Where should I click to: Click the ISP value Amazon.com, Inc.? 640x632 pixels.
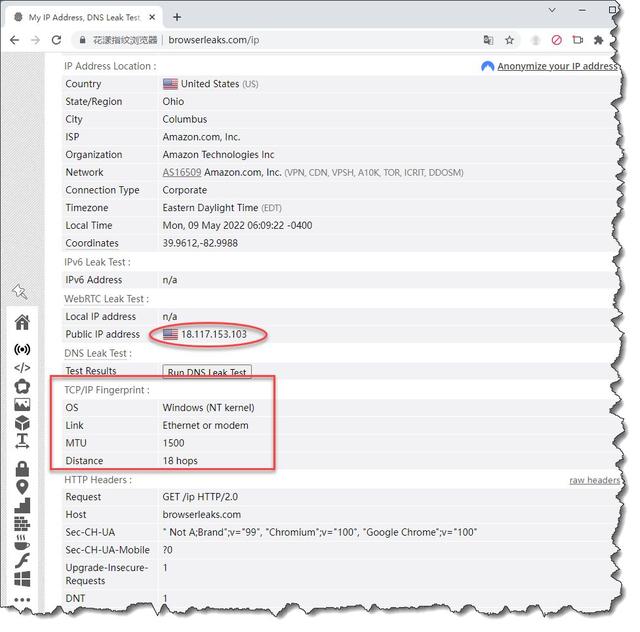tap(201, 137)
